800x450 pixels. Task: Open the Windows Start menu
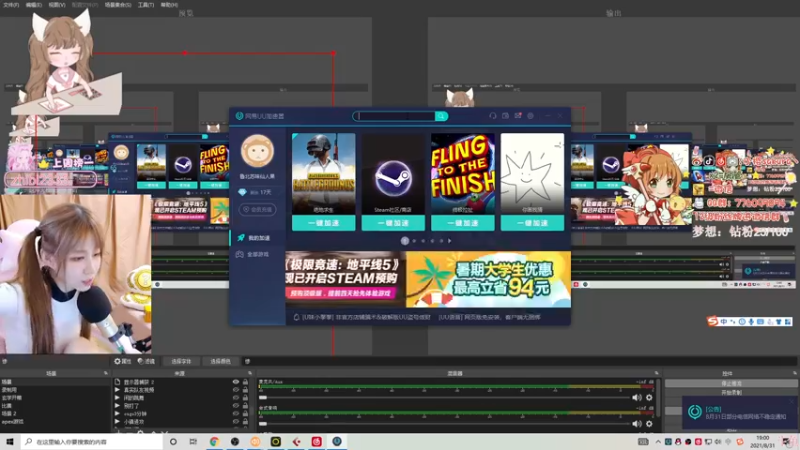[x=10, y=441]
